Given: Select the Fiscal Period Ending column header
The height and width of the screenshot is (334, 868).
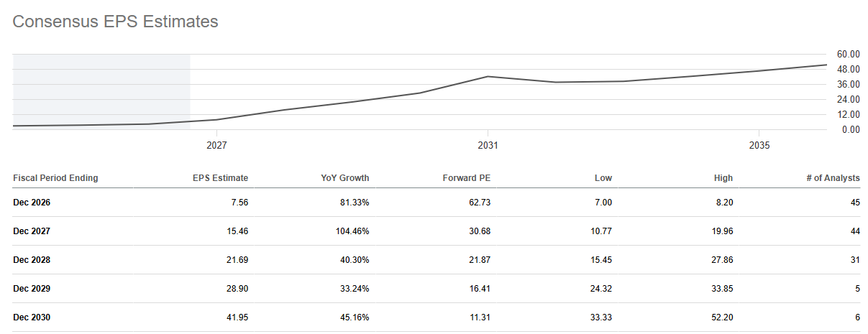Looking at the screenshot, I should point(55,178).
